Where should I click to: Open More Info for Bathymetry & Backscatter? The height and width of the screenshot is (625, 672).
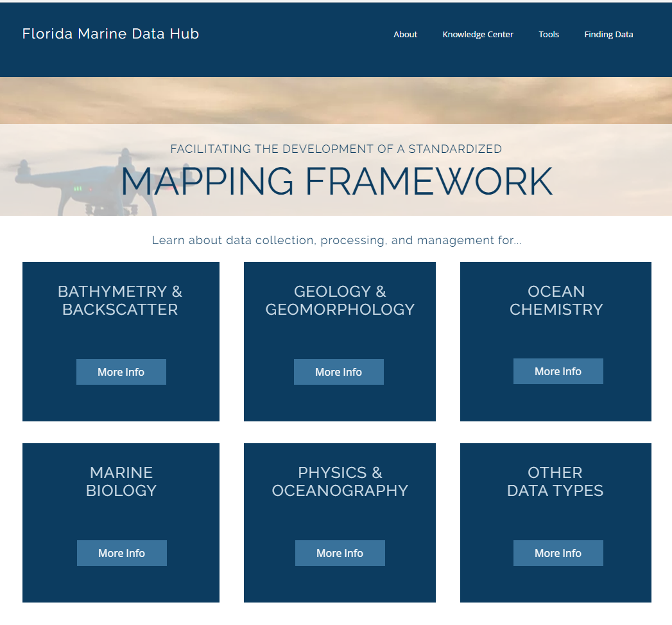click(121, 372)
